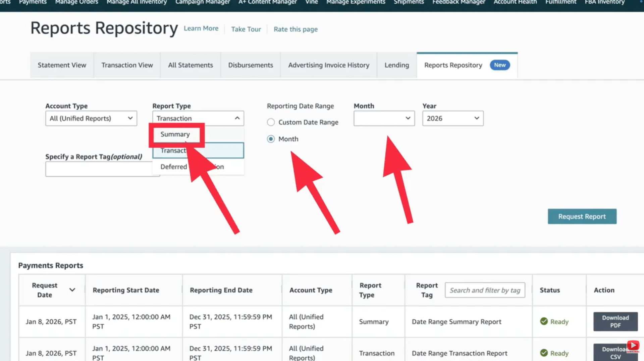Click the Ready checkmark for Transaction report
The height and width of the screenshot is (361, 644).
point(544,353)
